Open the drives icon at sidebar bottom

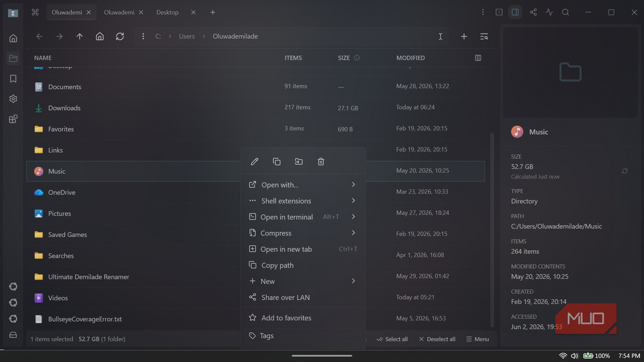pyautogui.click(x=13, y=335)
